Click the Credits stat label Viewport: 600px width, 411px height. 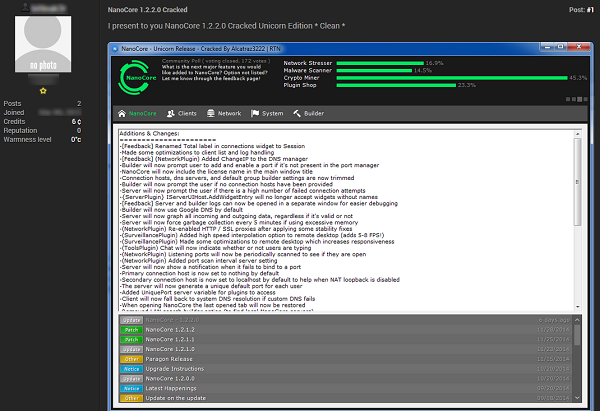tap(14, 121)
